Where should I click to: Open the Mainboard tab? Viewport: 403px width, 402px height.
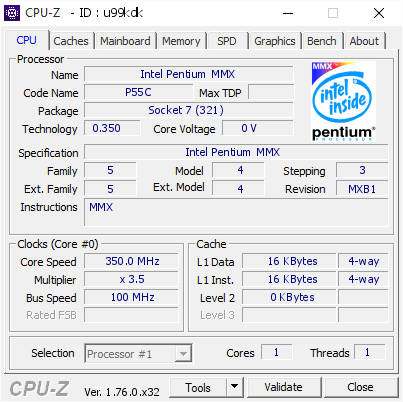click(x=125, y=41)
